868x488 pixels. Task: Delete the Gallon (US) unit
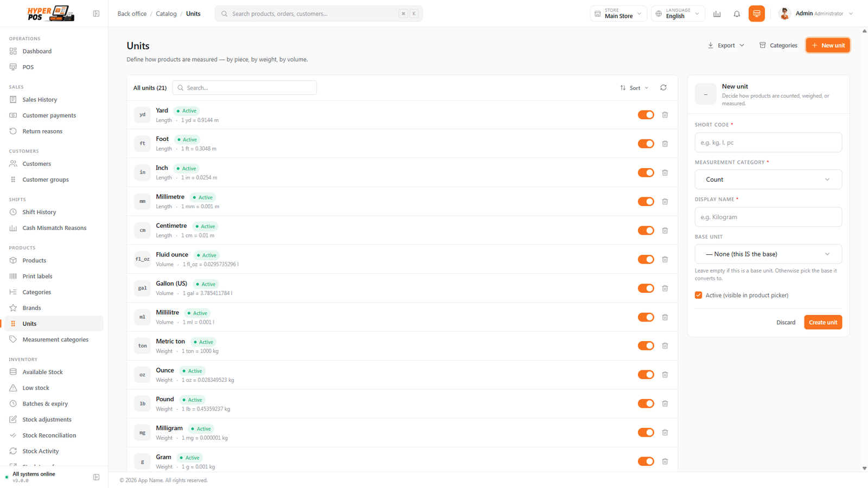point(665,288)
